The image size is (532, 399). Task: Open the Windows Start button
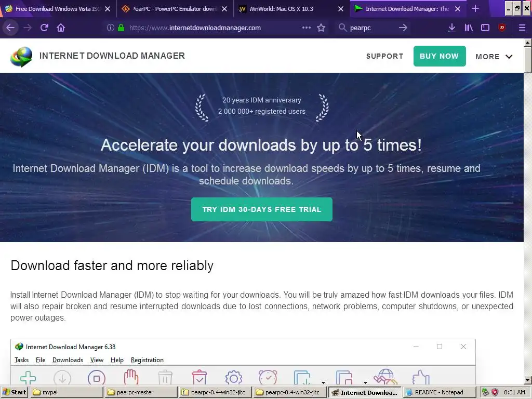point(14,392)
